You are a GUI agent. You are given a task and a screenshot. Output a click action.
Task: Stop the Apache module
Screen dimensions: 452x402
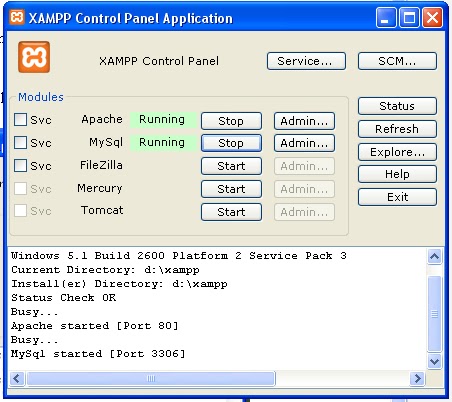[231, 121]
